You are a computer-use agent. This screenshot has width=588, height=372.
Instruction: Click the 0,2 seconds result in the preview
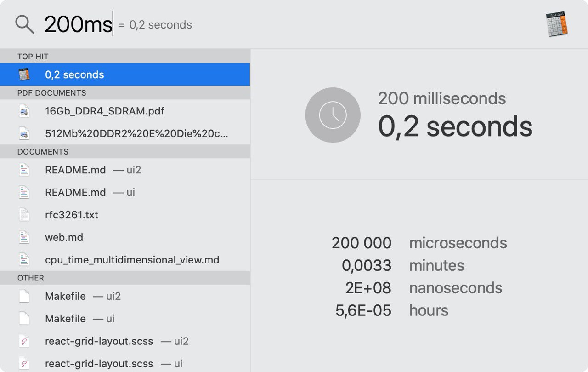(x=455, y=126)
